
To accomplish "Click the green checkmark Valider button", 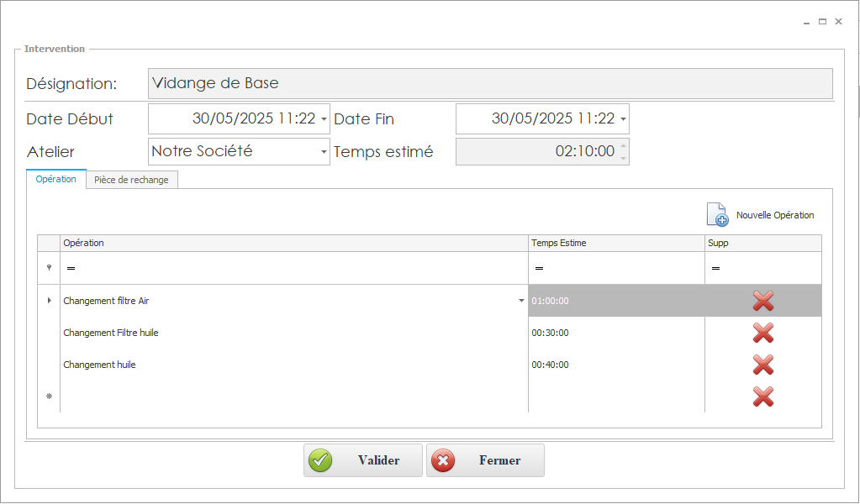I will 362,460.
